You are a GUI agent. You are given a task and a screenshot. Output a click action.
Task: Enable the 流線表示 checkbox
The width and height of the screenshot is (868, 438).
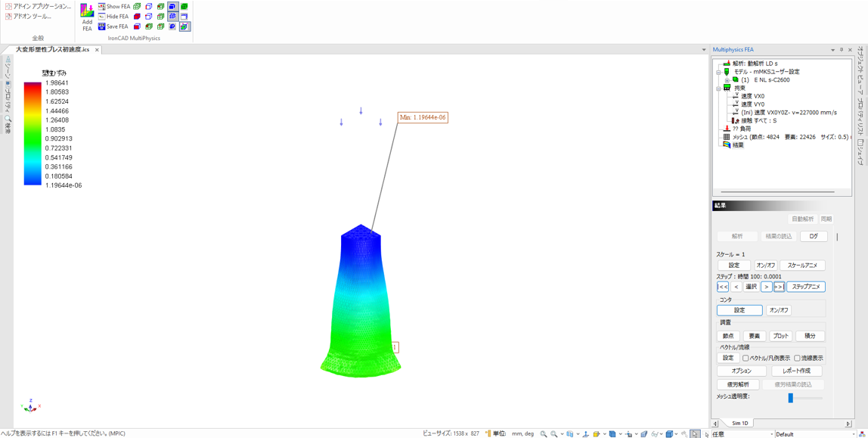(x=797, y=359)
